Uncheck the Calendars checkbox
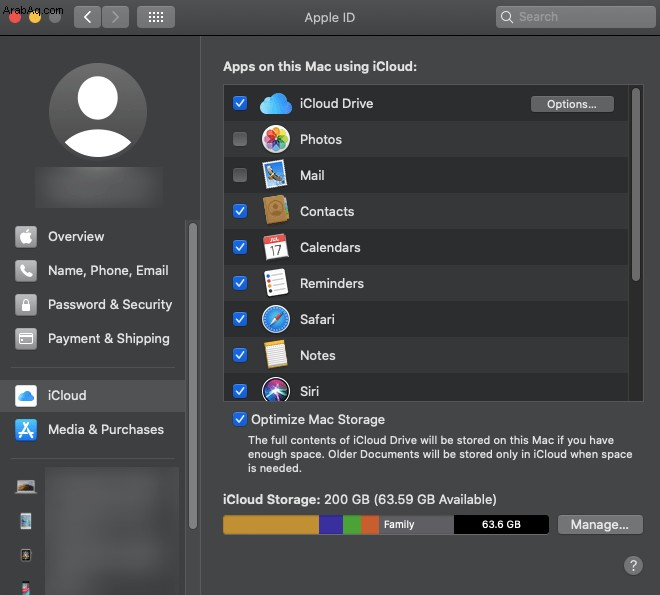Screen dimensions: 660x595 click(240, 247)
